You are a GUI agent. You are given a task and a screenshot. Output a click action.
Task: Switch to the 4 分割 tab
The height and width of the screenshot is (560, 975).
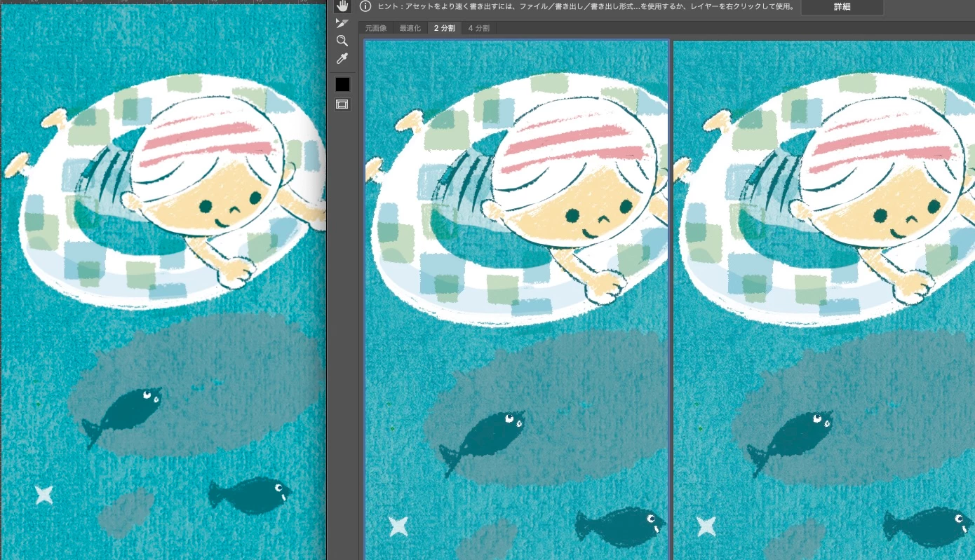click(x=478, y=28)
